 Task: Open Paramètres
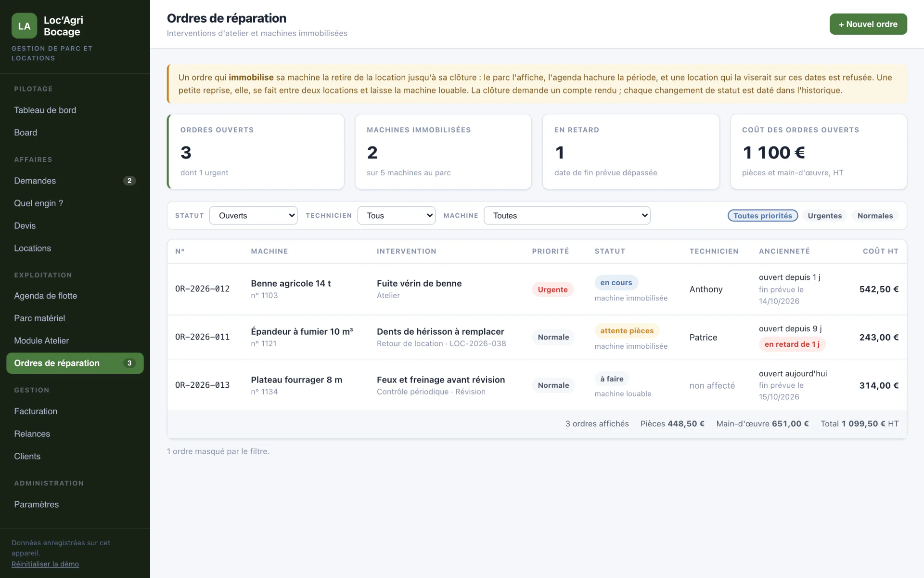point(75,504)
